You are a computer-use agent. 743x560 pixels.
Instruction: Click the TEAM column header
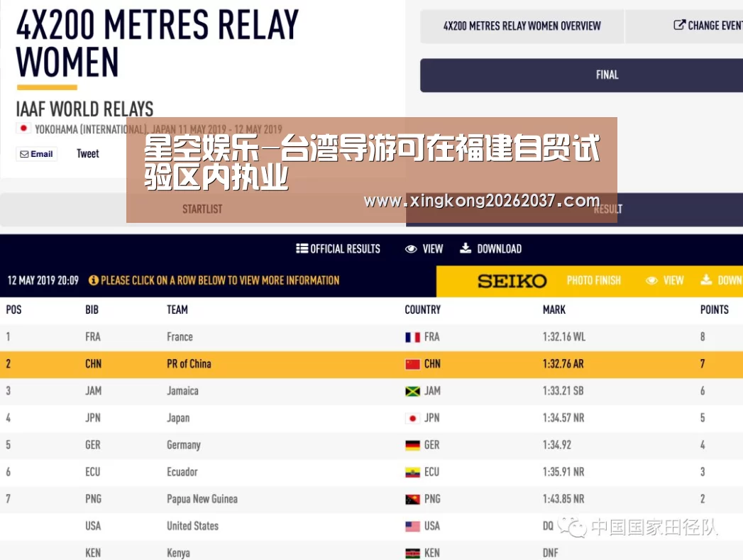(177, 310)
